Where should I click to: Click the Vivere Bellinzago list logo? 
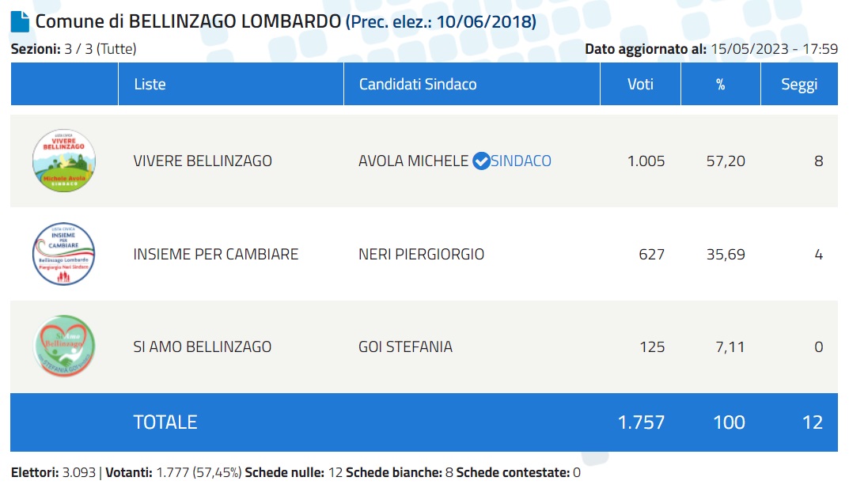click(64, 161)
